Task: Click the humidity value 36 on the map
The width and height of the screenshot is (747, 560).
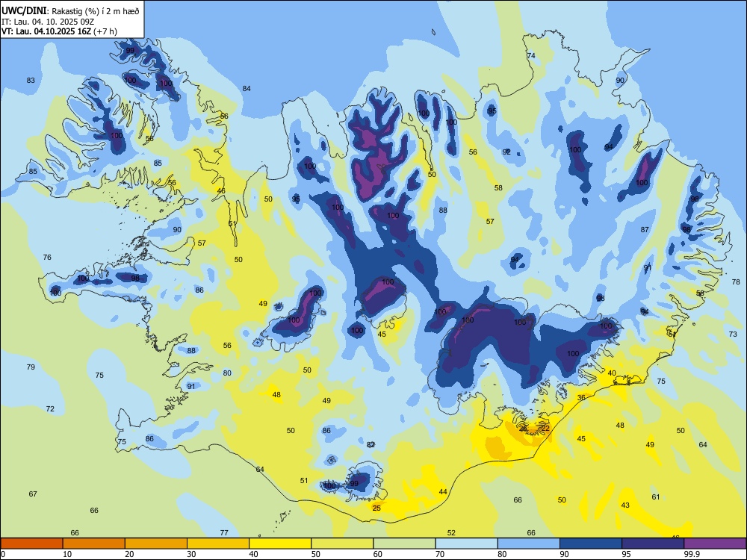Action: [x=581, y=398]
